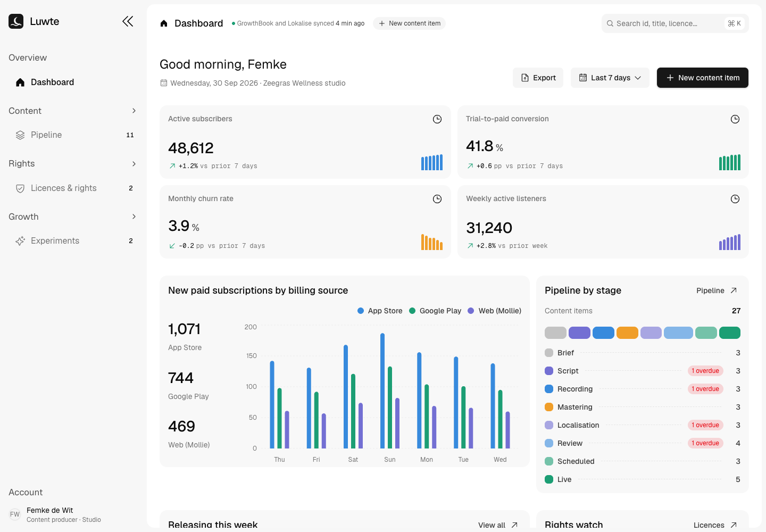Viewport: 766px width, 532px height.
Task: Click the overdue badge on Recording row
Action: [x=705, y=389]
